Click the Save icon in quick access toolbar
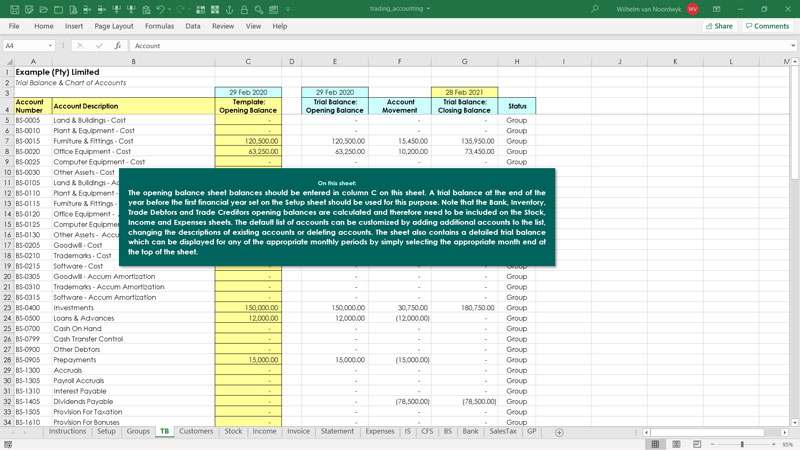The image size is (800, 450). point(14,9)
